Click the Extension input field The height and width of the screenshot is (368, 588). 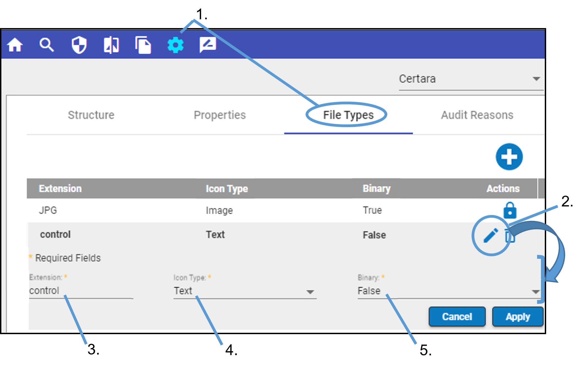tap(80, 291)
